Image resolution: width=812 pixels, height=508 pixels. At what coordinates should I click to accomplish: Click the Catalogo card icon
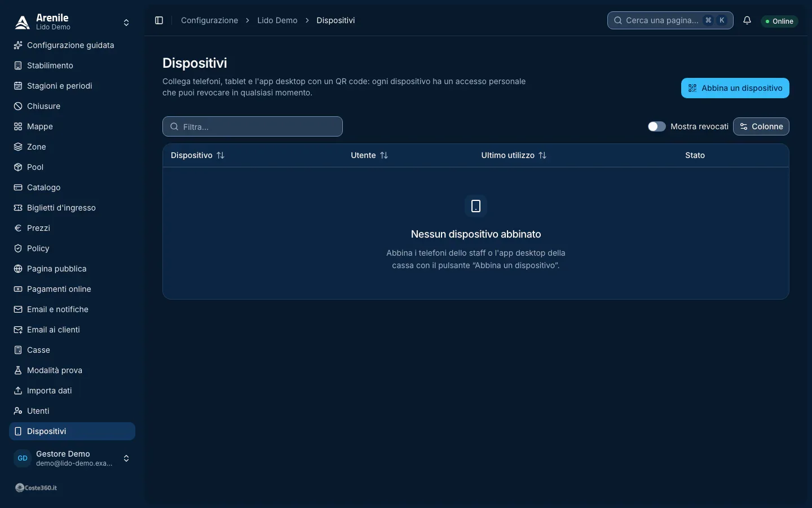[18, 187]
